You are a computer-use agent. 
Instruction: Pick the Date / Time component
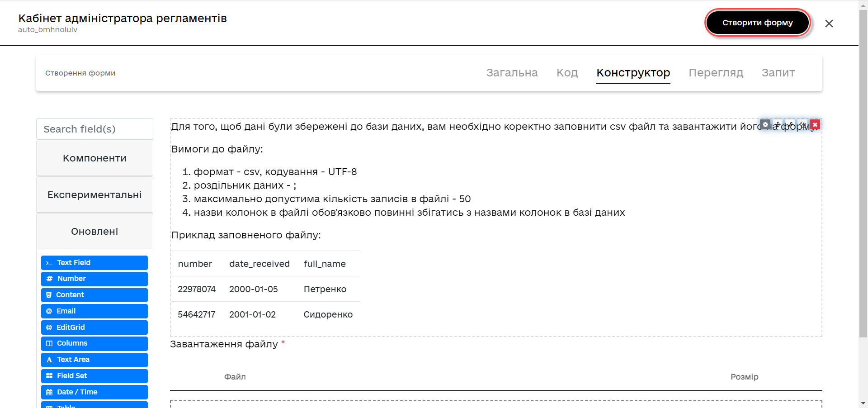click(94, 392)
